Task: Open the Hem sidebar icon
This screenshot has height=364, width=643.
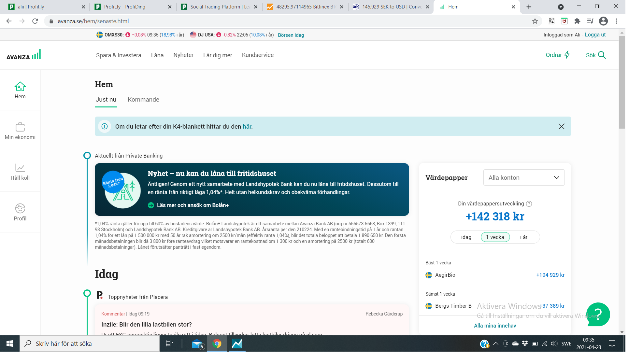Action: pos(20,87)
